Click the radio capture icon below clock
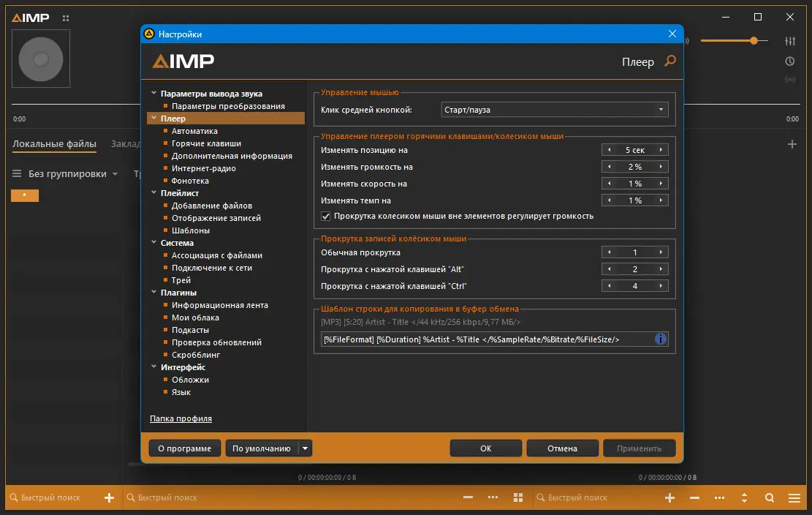The height and width of the screenshot is (515, 812). point(790,80)
